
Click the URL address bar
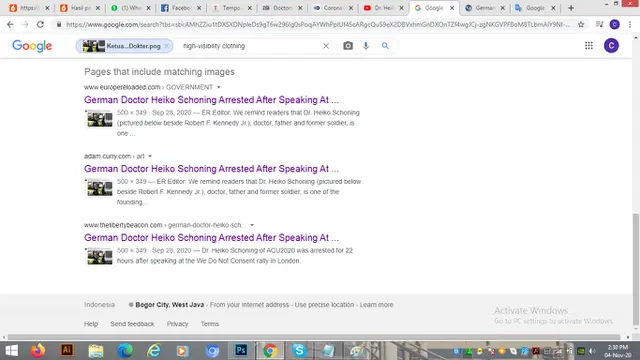tap(318, 24)
